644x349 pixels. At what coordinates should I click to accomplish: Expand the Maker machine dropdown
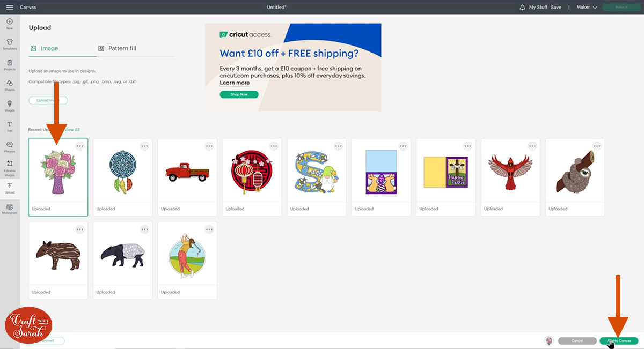click(x=586, y=7)
